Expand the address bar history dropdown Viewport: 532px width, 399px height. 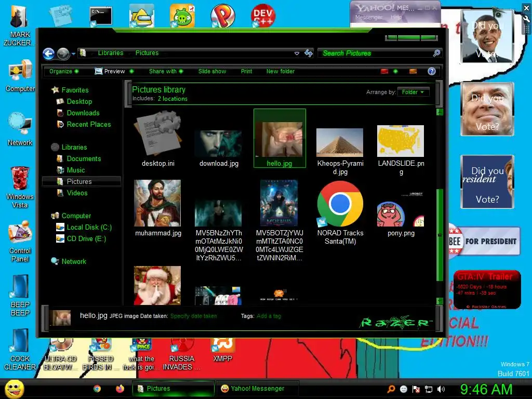click(297, 54)
